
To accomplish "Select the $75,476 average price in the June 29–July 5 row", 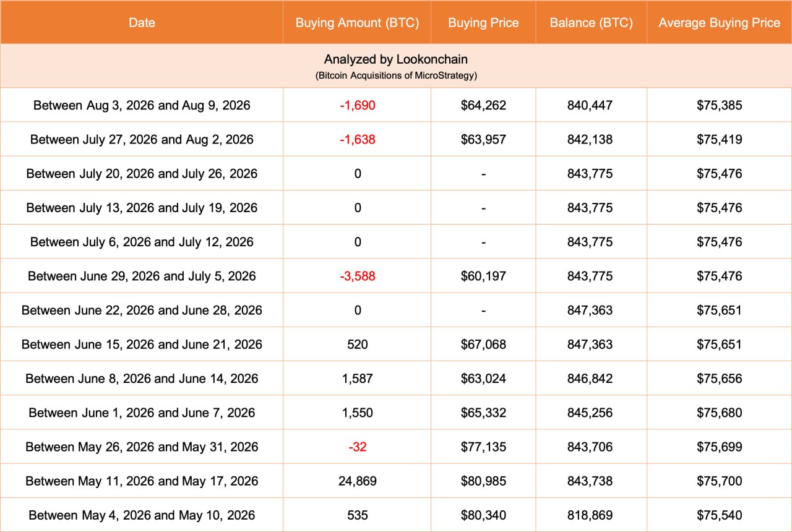I will pyautogui.click(x=720, y=276).
